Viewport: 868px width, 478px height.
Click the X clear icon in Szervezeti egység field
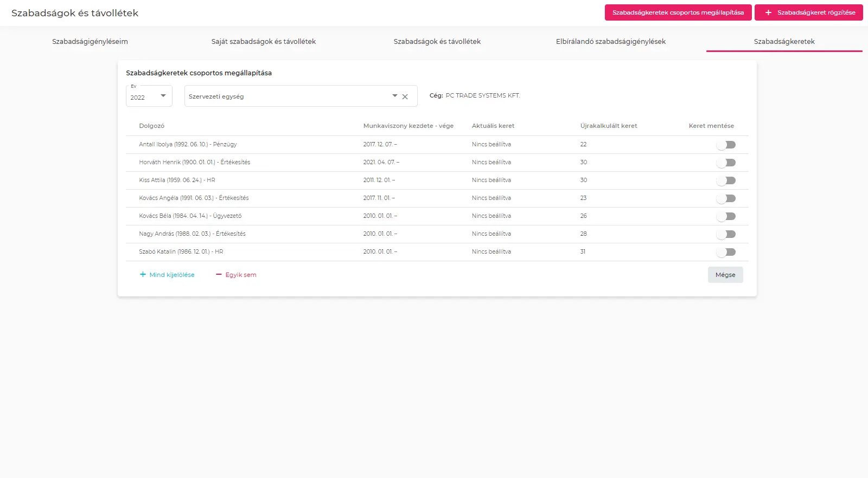[x=405, y=97]
